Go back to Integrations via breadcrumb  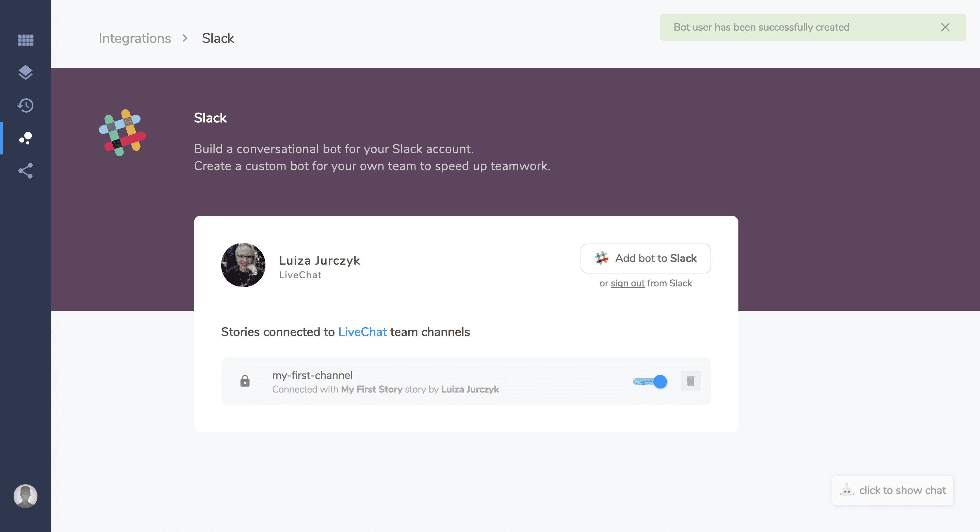point(135,38)
